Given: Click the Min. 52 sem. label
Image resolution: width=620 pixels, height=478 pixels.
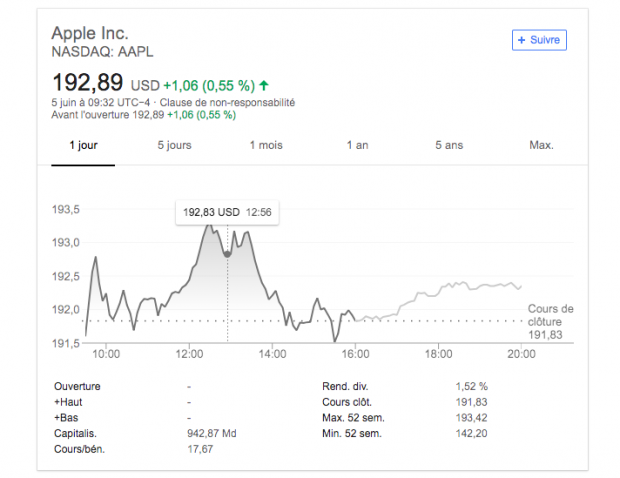Looking at the screenshot, I should (352, 434).
